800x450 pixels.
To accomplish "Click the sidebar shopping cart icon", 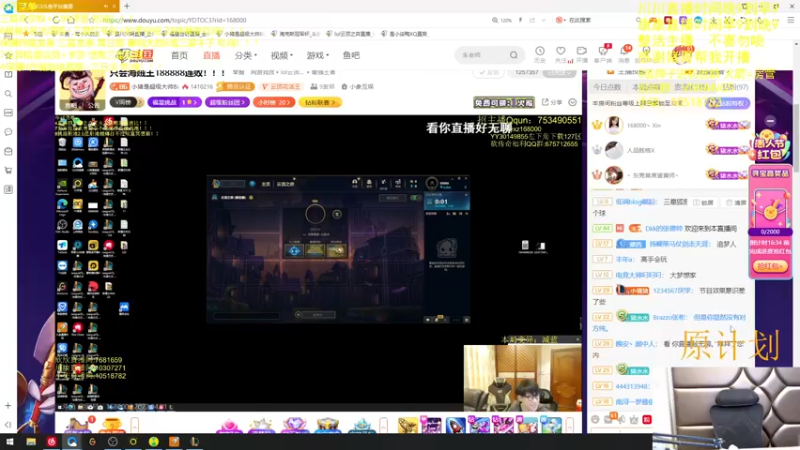I will (8, 170).
